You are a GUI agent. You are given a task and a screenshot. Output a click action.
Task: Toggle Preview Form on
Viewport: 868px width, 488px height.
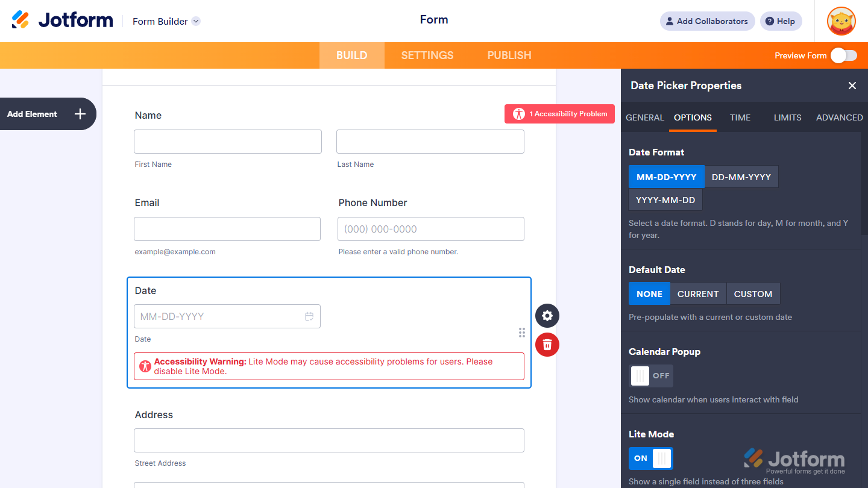pos(844,55)
